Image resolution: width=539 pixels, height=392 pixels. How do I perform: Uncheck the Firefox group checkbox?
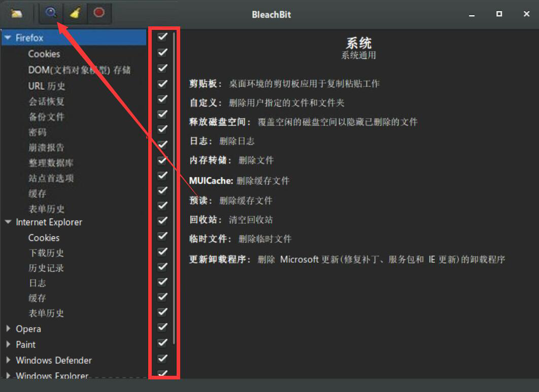pyautogui.click(x=162, y=37)
